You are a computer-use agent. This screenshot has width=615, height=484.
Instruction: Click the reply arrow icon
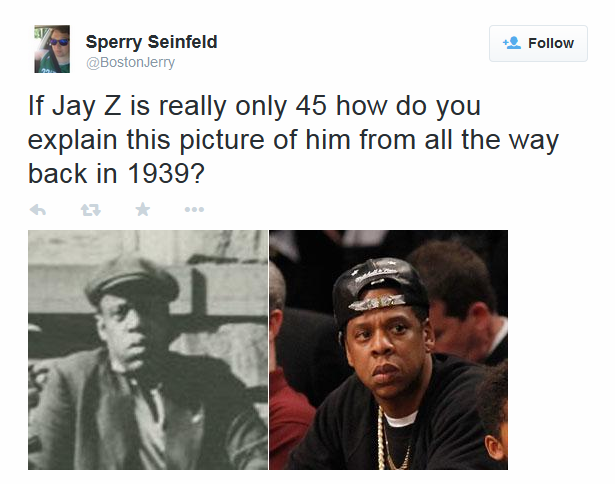point(39,209)
